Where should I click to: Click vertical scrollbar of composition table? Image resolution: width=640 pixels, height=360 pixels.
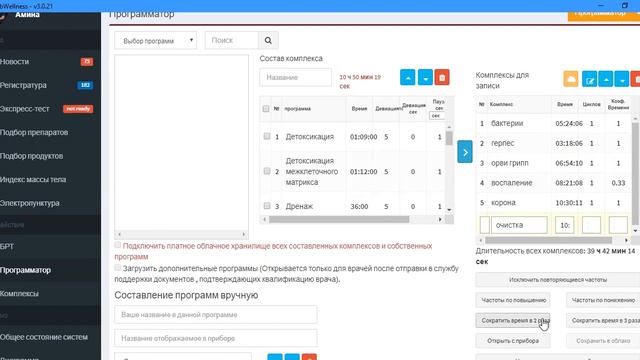click(x=449, y=138)
